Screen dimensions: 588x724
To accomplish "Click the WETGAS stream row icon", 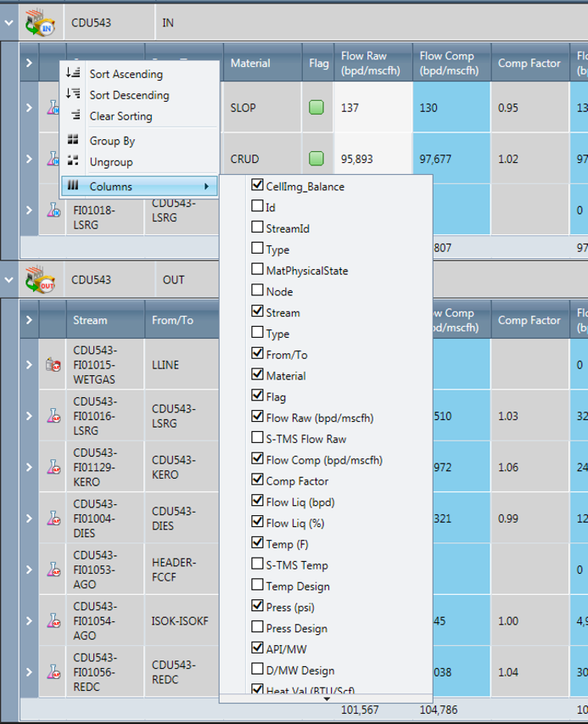I will [53, 365].
